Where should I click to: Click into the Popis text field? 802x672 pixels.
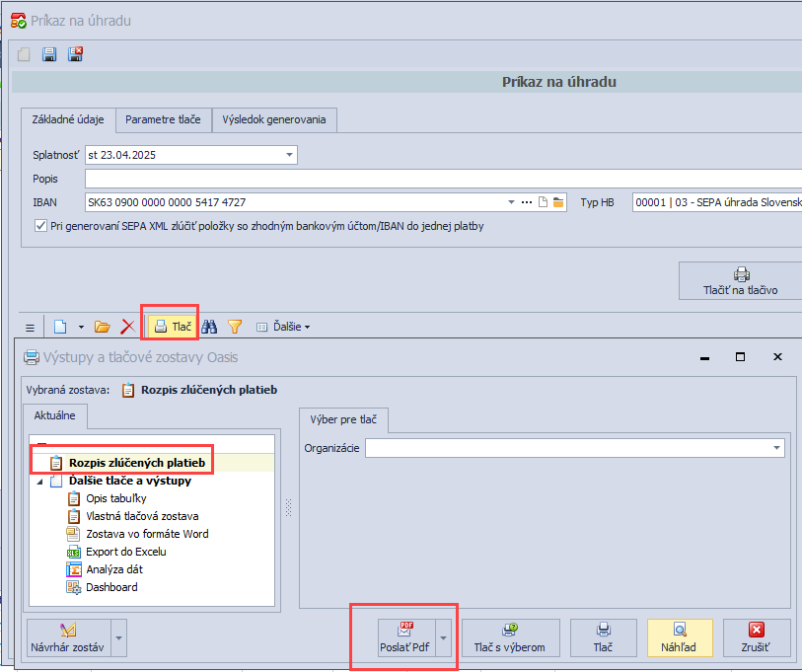(442, 179)
